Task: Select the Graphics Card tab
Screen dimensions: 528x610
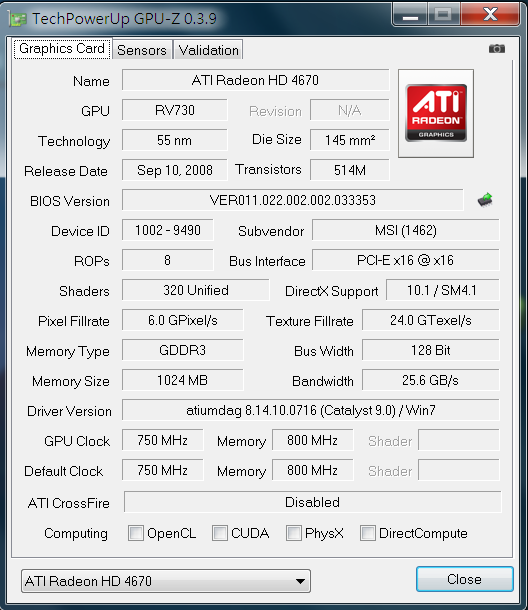Action: pos(62,49)
